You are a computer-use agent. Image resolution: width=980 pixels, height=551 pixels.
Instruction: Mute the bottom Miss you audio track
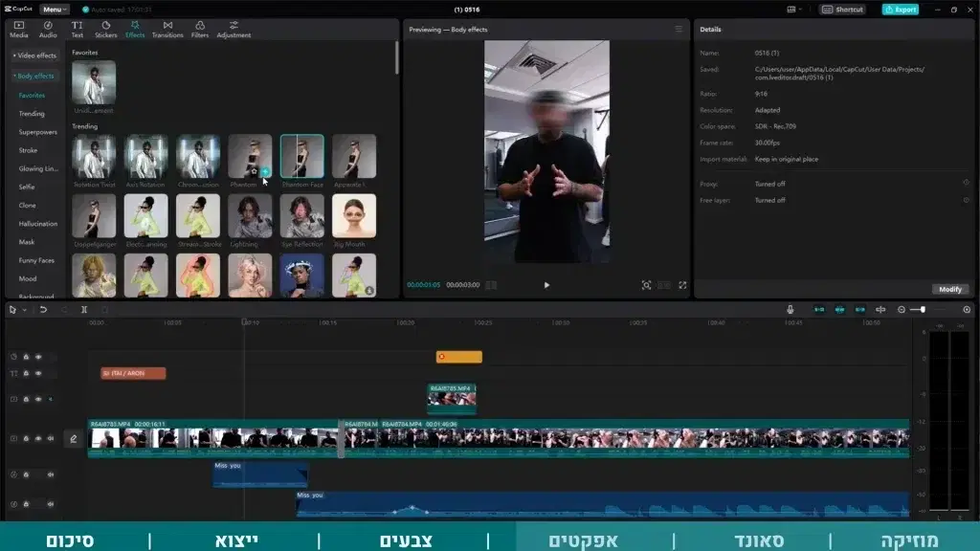click(51, 503)
